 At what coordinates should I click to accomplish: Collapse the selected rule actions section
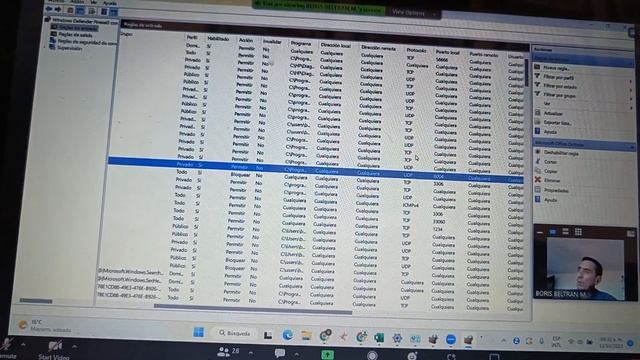[631, 147]
